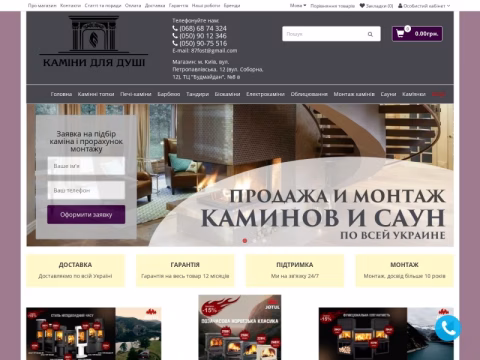Image resolution: width=480 pixels, height=360 pixels.
Task: Click the user icon of Особистий кабінет
Action: coord(400,6)
